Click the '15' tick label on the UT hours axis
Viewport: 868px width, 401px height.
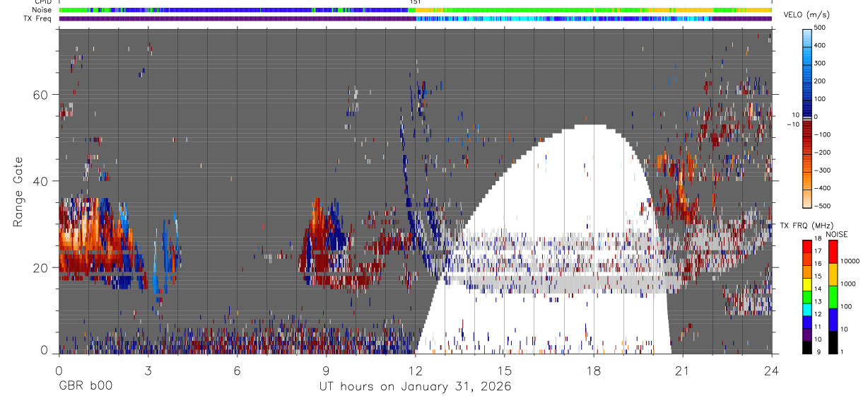(x=504, y=371)
